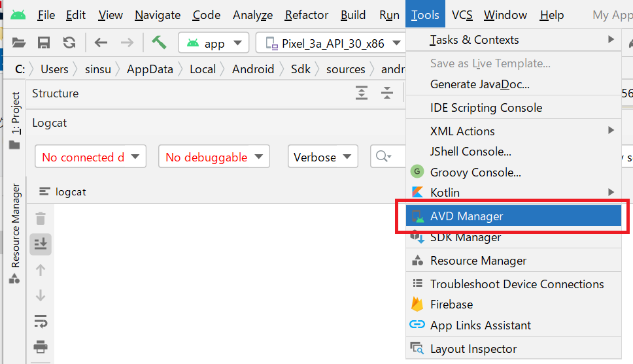
Task: Click the Android Studio logo icon
Action: pos(18,15)
